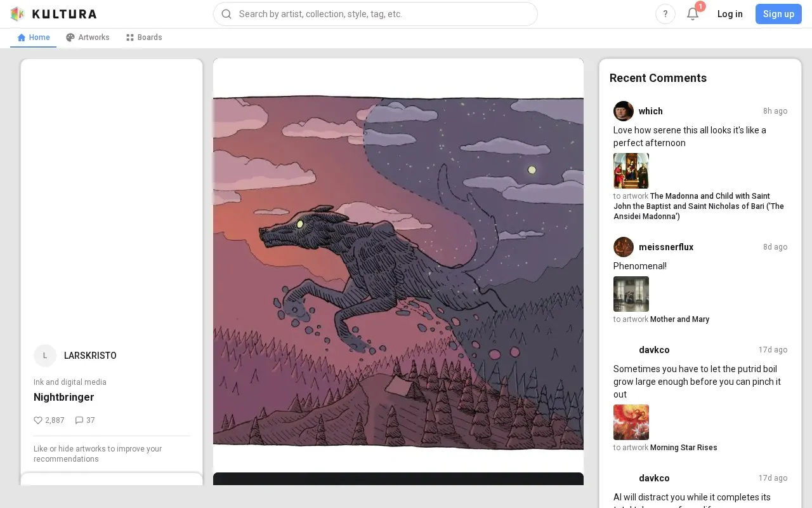Switch to the Artworks tab
Image resolution: width=812 pixels, height=508 pixels.
pos(88,37)
